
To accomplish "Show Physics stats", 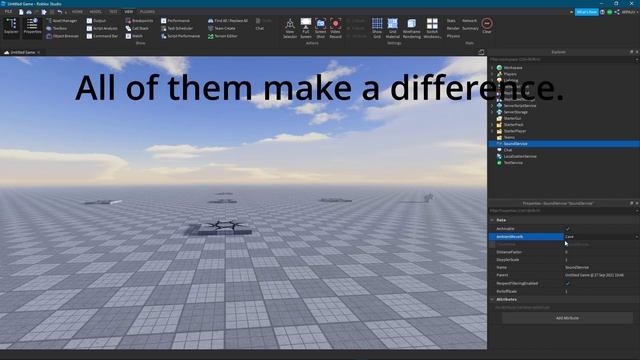I will tap(453, 36).
